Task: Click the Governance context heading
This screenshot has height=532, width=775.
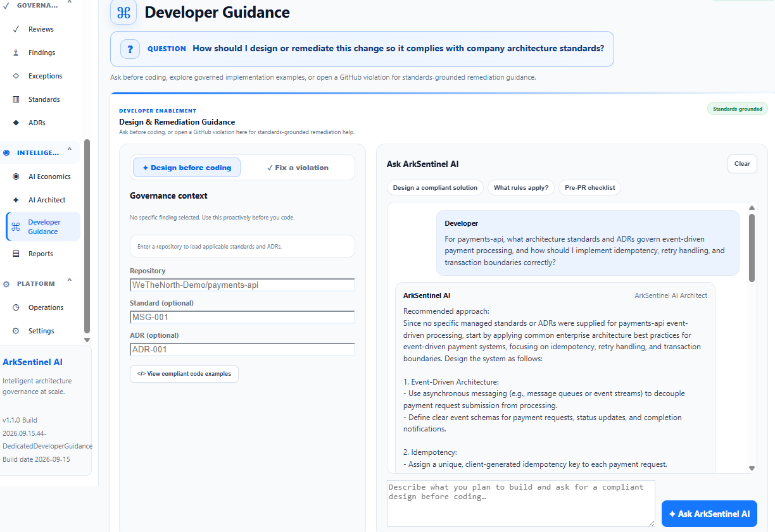Action: point(168,196)
